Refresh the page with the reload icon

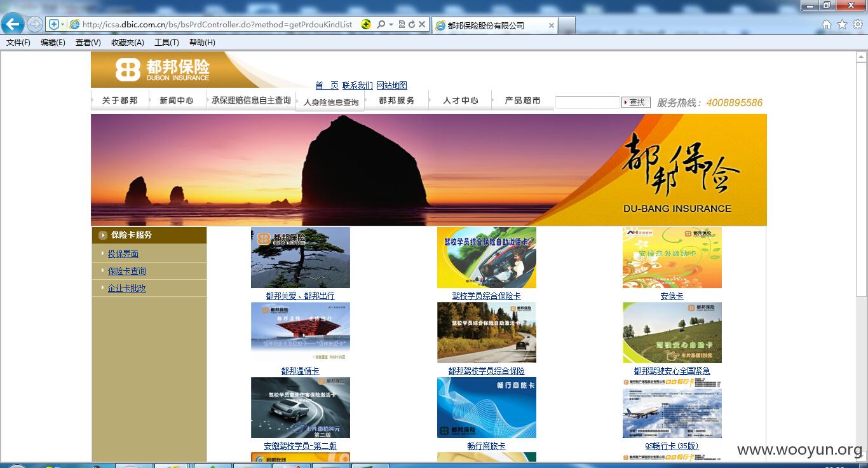(412, 24)
